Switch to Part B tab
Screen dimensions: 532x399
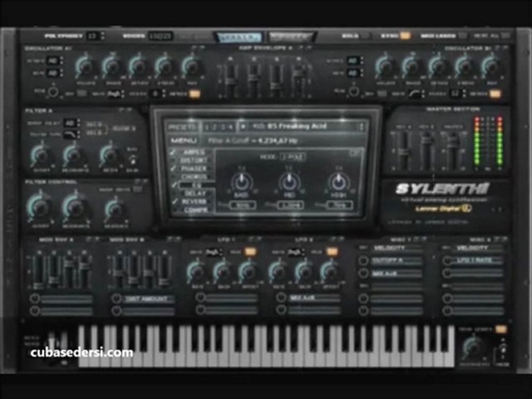291,37
